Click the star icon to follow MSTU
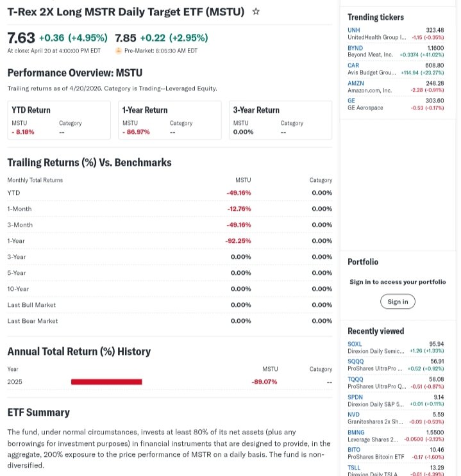Image resolution: width=461 pixels, height=476 pixels. click(x=256, y=12)
